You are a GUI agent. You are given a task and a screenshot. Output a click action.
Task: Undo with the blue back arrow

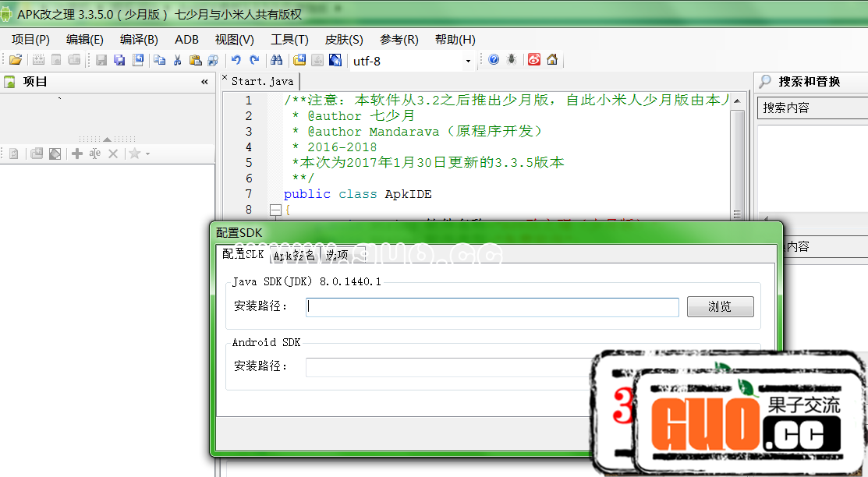tap(236, 60)
